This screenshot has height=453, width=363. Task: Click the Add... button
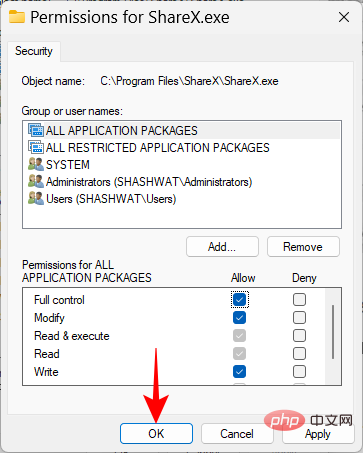(x=222, y=247)
